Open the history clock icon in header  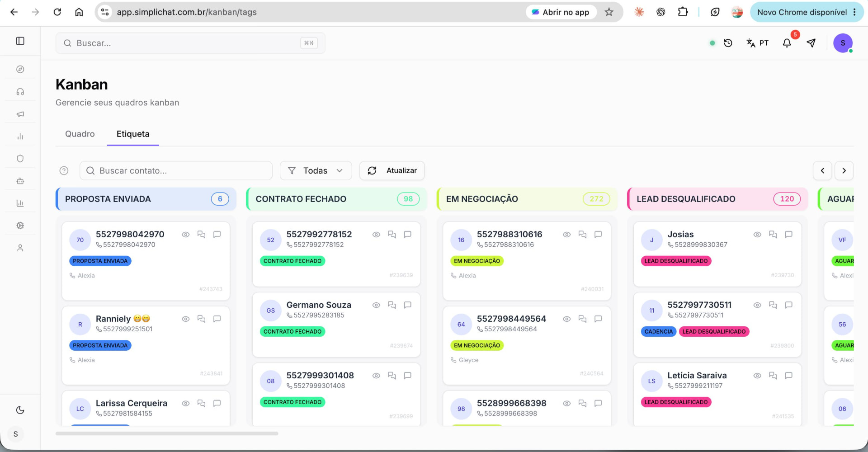[x=728, y=43]
